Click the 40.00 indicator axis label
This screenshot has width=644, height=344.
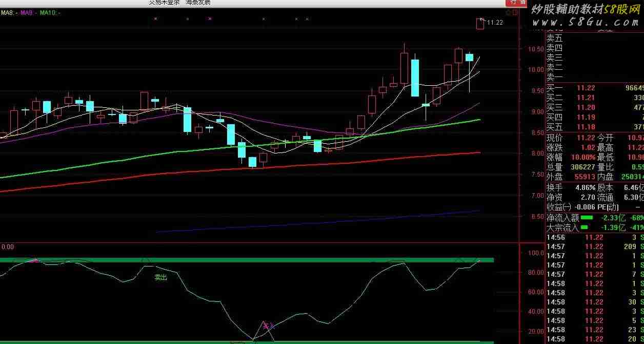pyautogui.click(x=536, y=312)
